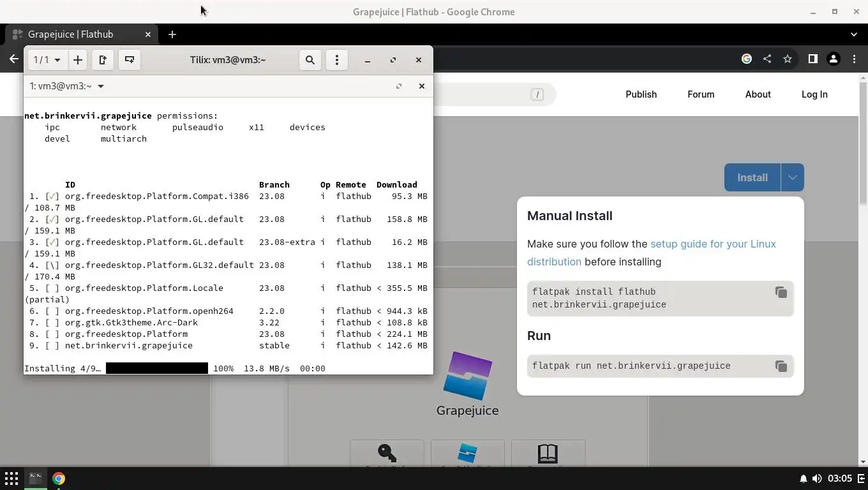Open the Tilix three-dot menu
The height and width of the screenshot is (490, 868).
[337, 60]
